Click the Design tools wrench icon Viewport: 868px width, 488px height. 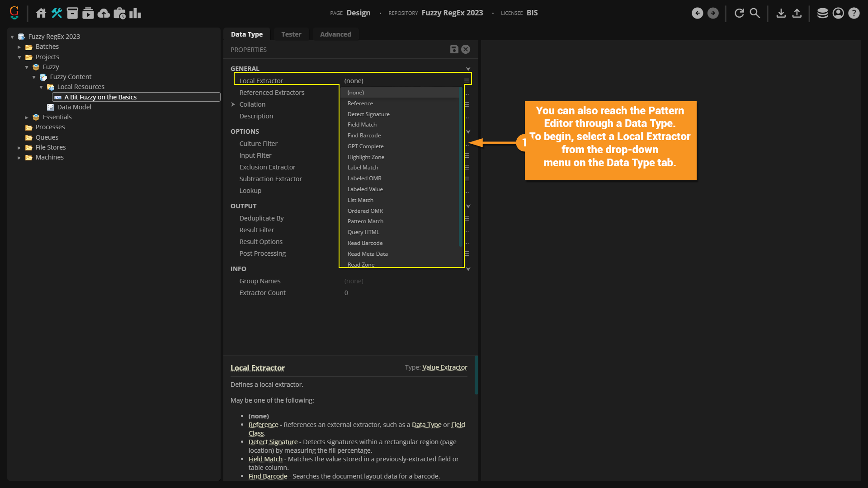tap(57, 13)
